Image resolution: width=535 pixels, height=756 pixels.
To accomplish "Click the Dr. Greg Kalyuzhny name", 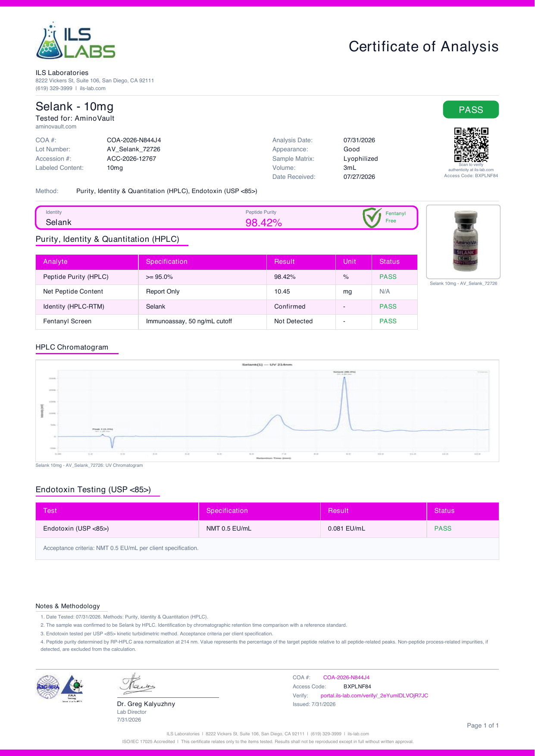I will pyautogui.click(x=146, y=704).
